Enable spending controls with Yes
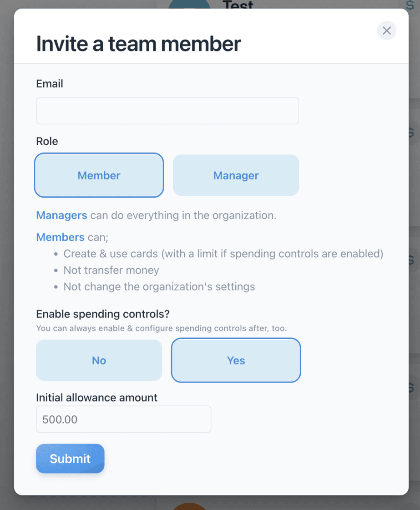This screenshot has height=510, width=420. 236,360
